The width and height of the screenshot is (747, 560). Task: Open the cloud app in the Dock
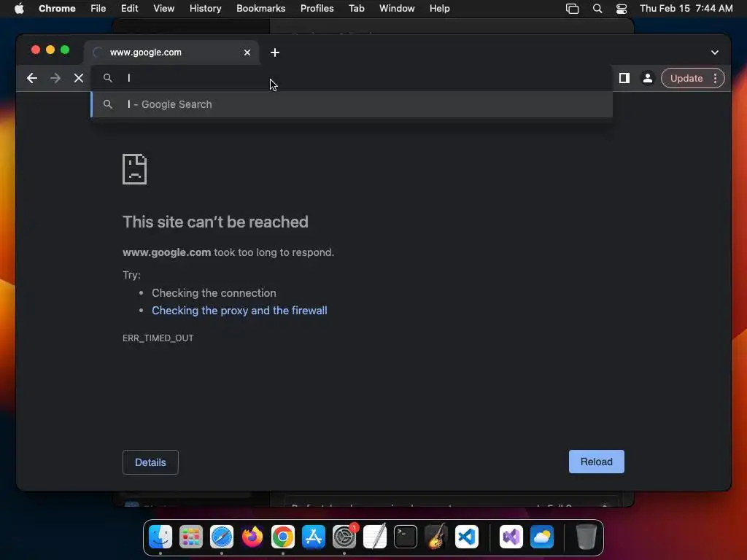click(x=542, y=537)
